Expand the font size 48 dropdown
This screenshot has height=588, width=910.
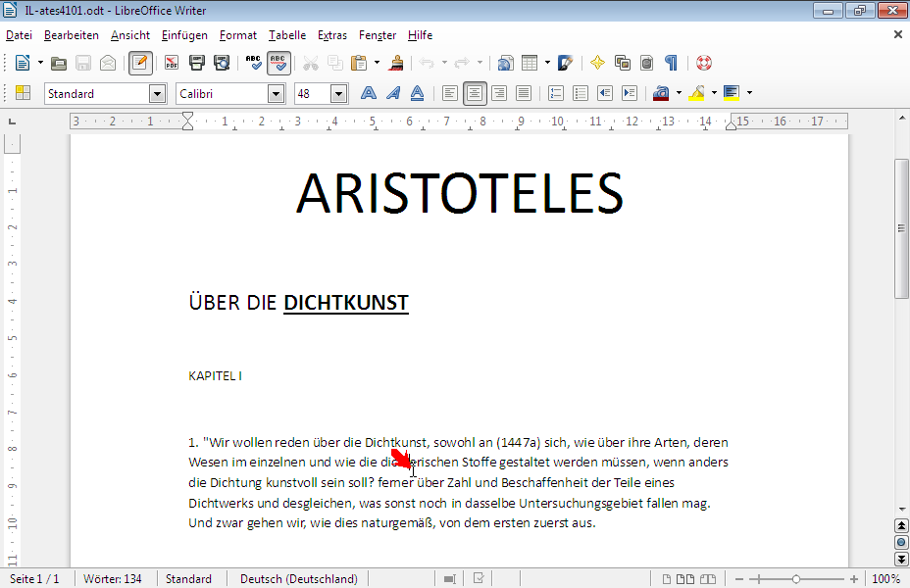coord(339,93)
